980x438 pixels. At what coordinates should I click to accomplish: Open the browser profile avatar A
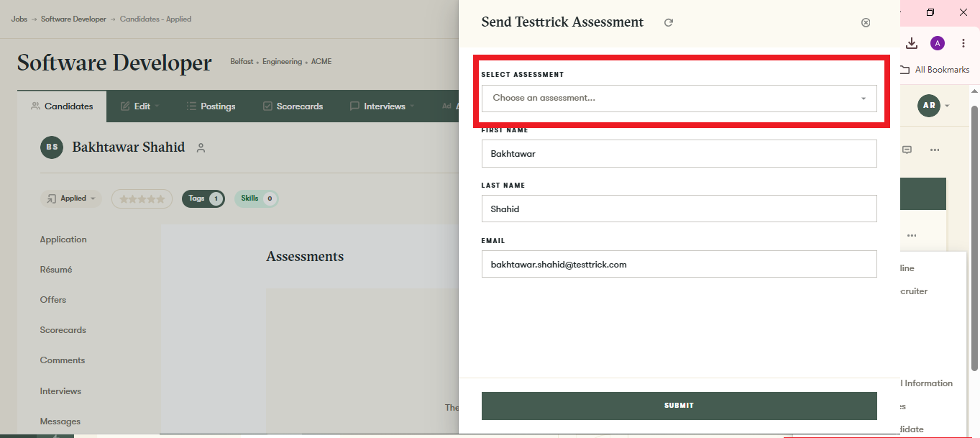click(938, 43)
